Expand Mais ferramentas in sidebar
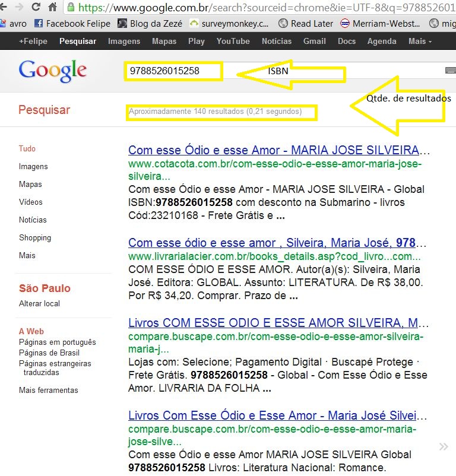The height and width of the screenshot is (476, 456). pos(48,390)
